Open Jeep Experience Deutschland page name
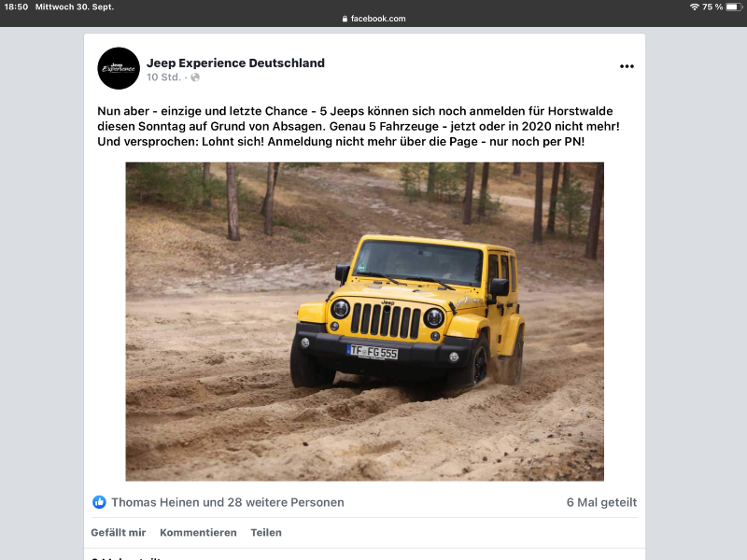747x560 pixels. (235, 63)
